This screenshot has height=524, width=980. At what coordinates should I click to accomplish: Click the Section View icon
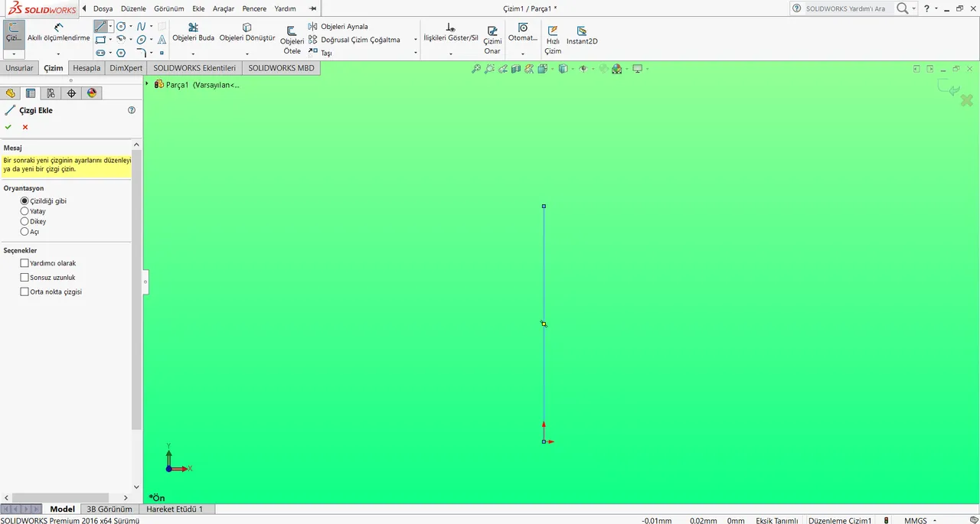click(516, 69)
